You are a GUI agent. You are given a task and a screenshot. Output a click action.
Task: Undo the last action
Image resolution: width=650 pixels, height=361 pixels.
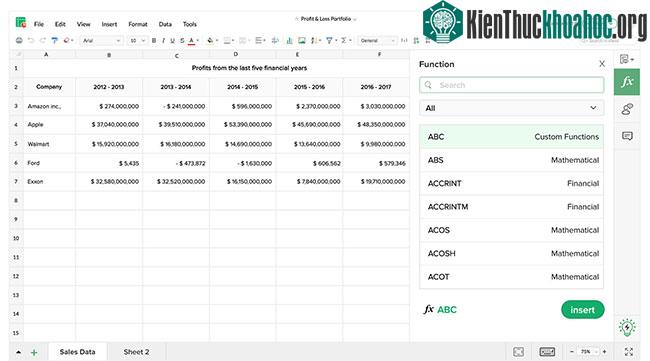click(31, 41)
